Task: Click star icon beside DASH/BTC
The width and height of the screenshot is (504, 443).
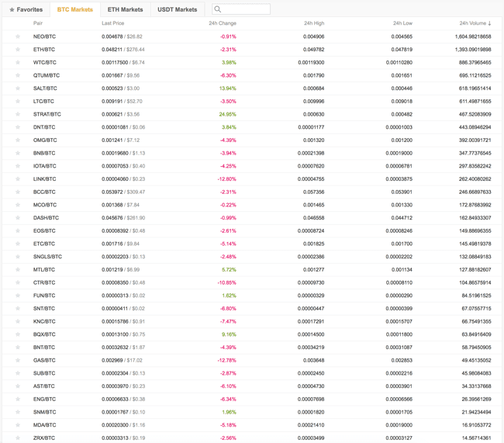Action: click(18, 218)
